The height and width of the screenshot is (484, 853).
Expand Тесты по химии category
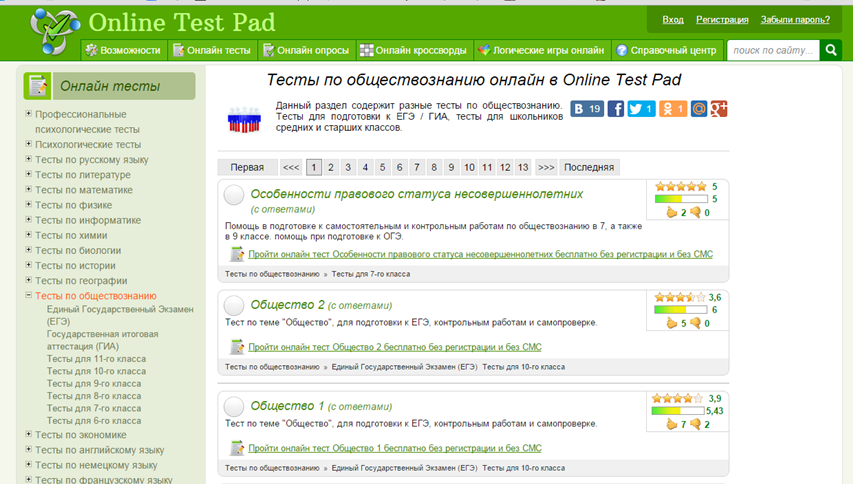28,234
